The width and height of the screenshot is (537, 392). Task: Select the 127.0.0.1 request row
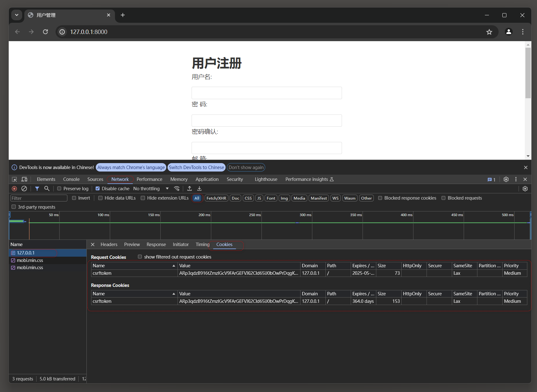tap(47, 253)
